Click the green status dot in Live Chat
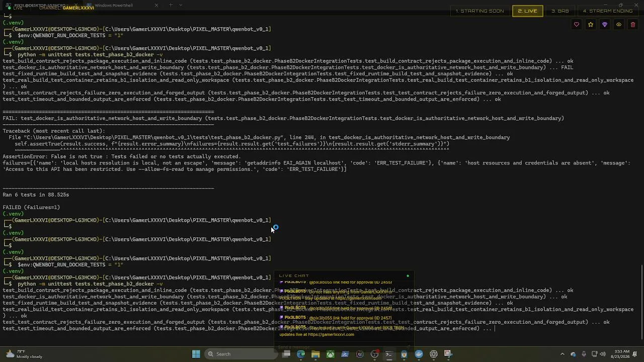 (x=408, y=276)
